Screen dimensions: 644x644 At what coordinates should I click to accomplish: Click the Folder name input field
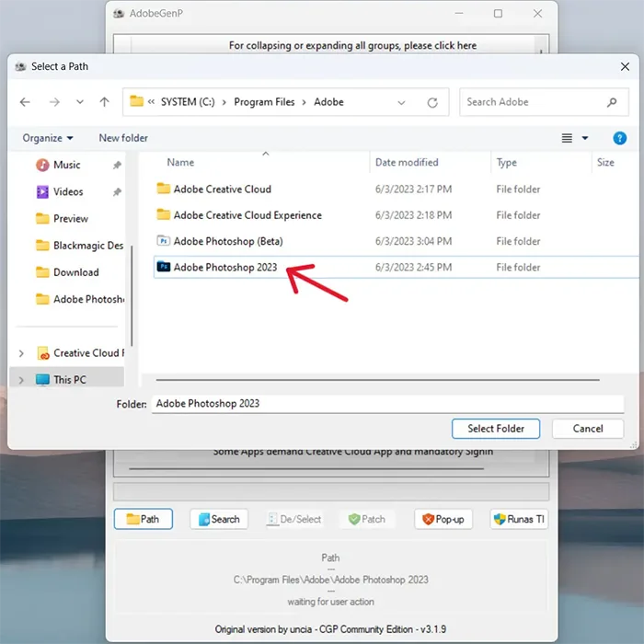[x=387, y=404]
